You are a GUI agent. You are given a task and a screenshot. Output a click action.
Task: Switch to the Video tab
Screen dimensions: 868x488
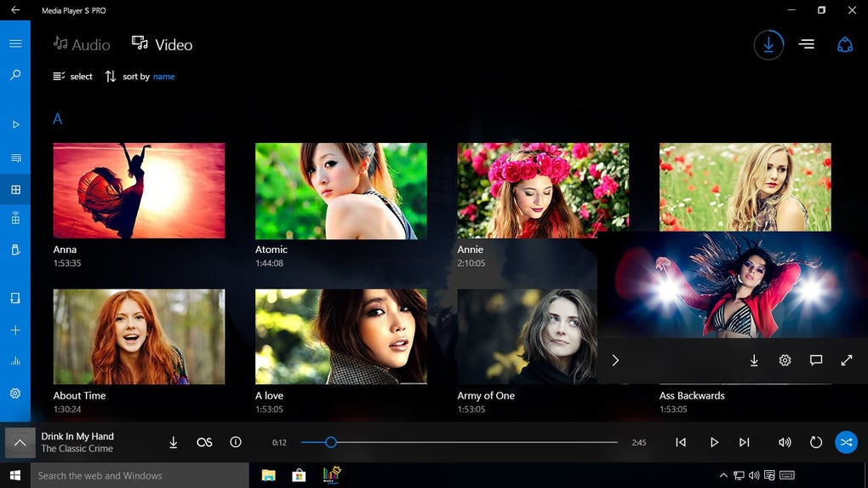click(163, 44)
